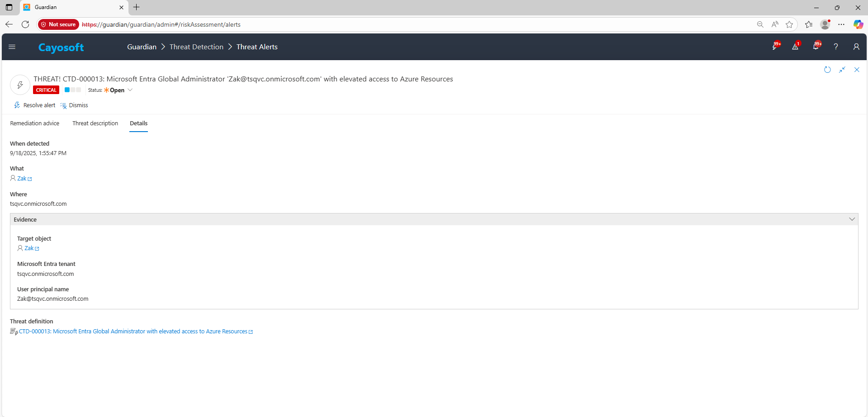Switch to the Threat description tab
Screen dimensions: 868x417
tap(95, 123)
